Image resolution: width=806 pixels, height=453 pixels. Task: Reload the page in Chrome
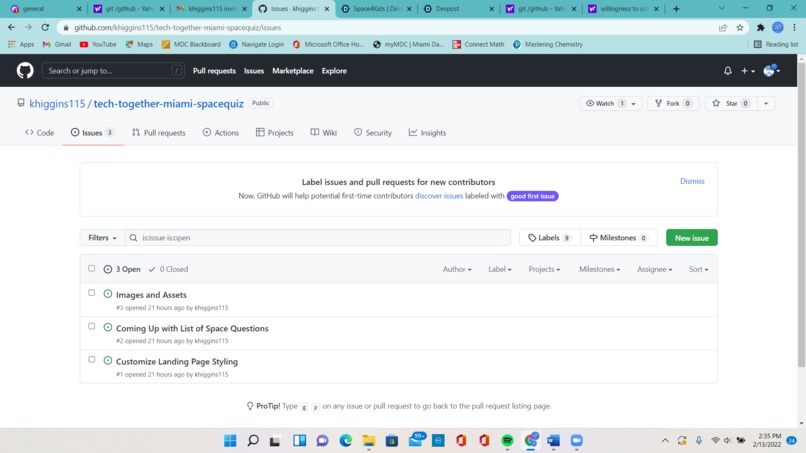(x=45, y=27)
